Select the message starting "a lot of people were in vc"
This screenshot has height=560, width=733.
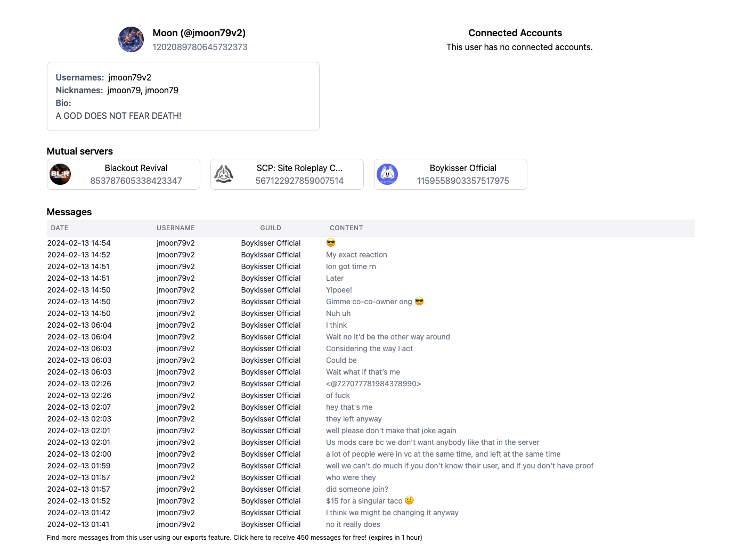pos(443,454)
